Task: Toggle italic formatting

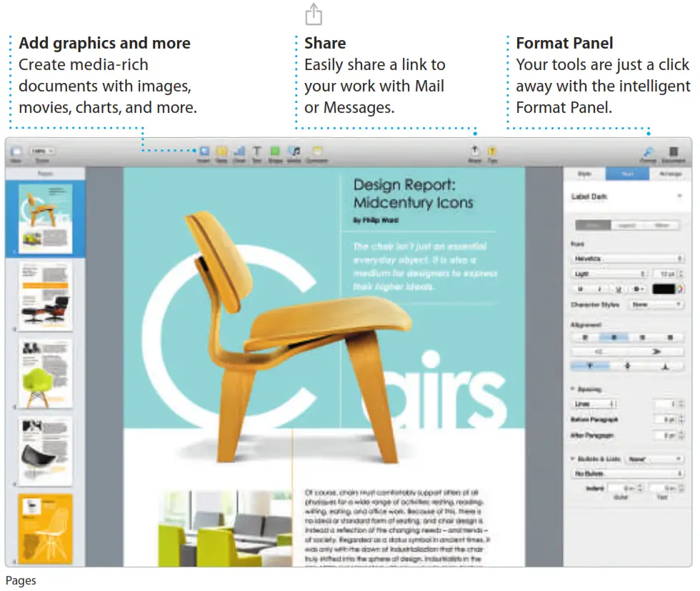Action: tap(599, 289)
